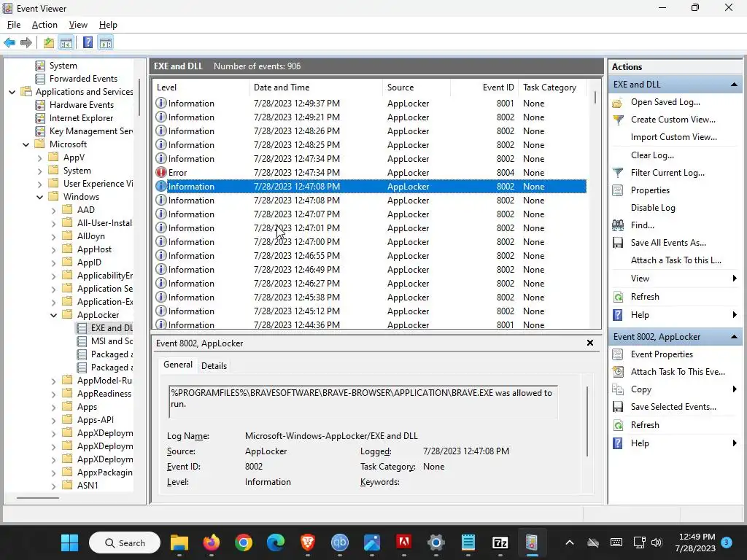Close the Event 8002 preview pane
Image resolution: width=747 pixels, height=560 pixels.
[x=589, y=343]
